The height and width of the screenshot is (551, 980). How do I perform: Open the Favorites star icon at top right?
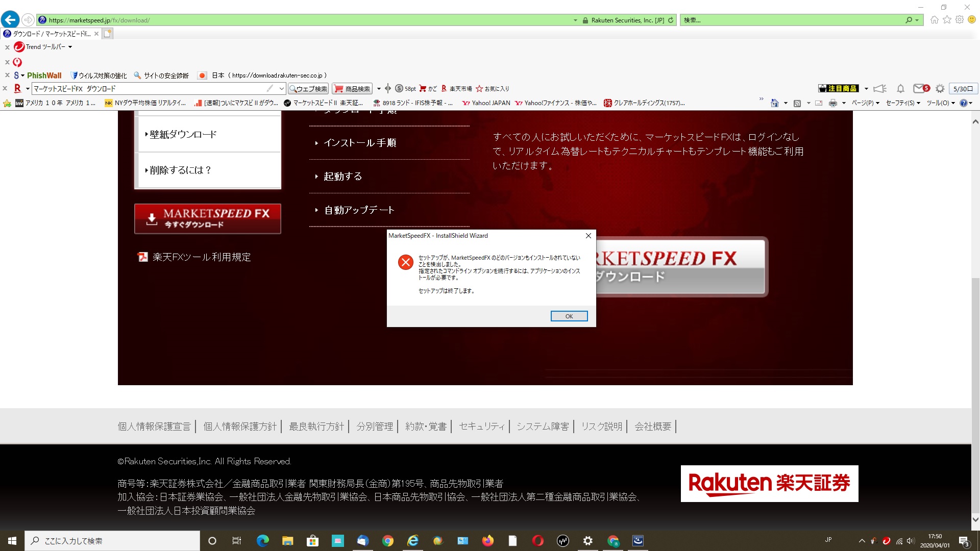click(x=947, y=20)
